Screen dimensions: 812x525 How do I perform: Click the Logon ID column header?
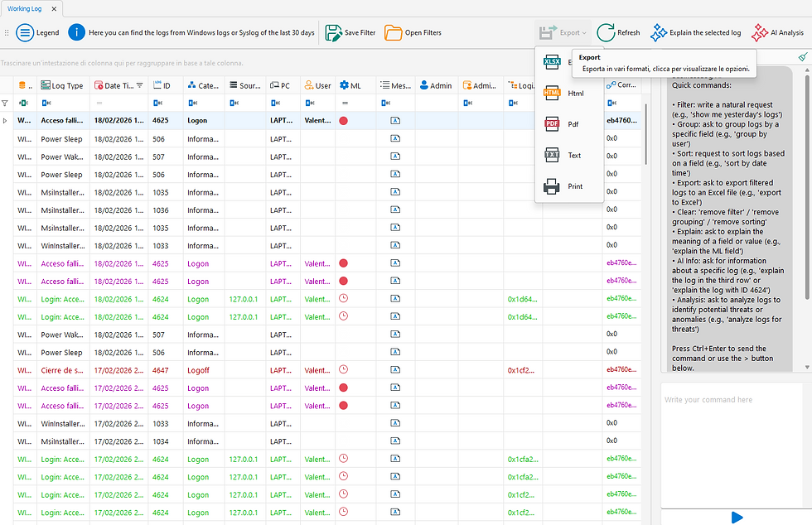point(521,85)
